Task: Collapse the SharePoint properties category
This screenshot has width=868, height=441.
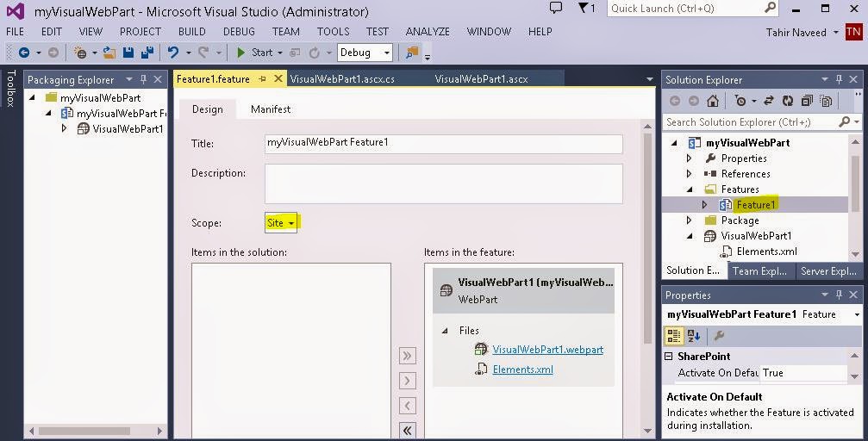Action: (669, 357)
